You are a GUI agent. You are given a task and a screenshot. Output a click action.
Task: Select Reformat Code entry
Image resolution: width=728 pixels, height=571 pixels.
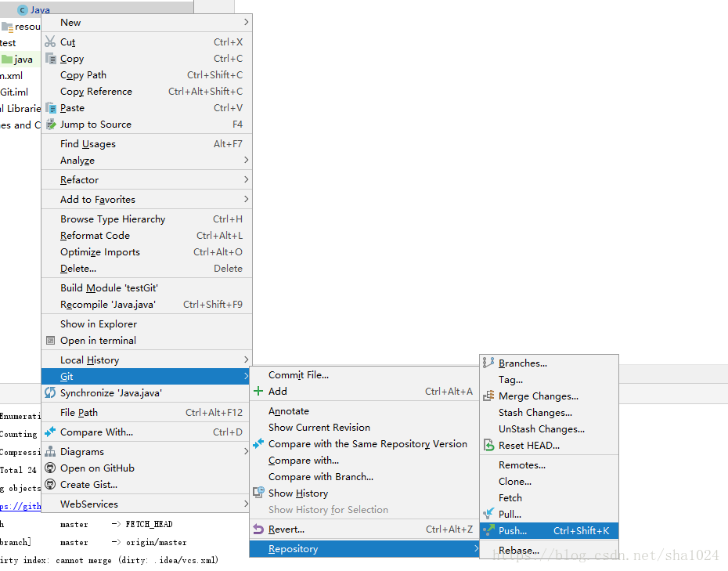click(146, 236)
